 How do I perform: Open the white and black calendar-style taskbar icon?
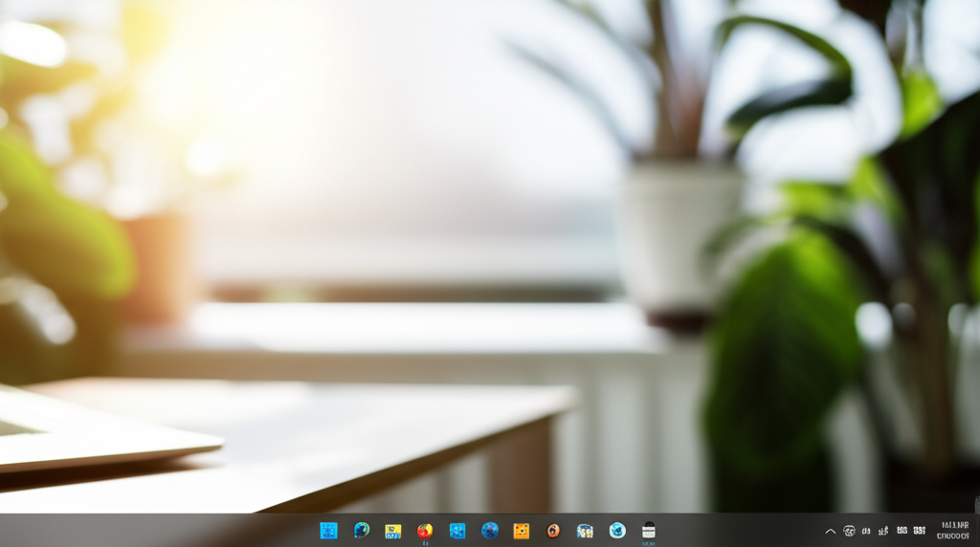(649, 531)
